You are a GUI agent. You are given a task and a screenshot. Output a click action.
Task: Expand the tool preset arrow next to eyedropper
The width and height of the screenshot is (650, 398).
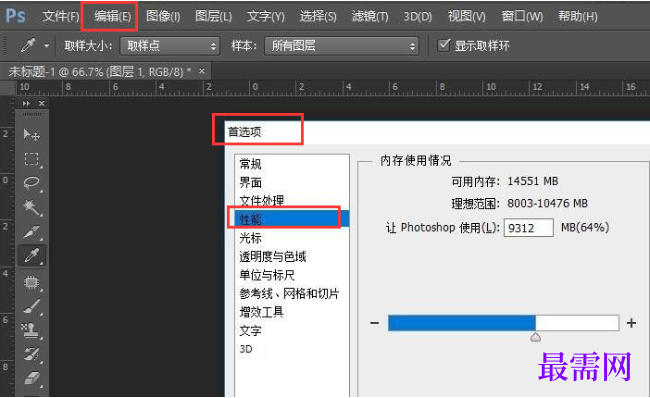[46, 46]
